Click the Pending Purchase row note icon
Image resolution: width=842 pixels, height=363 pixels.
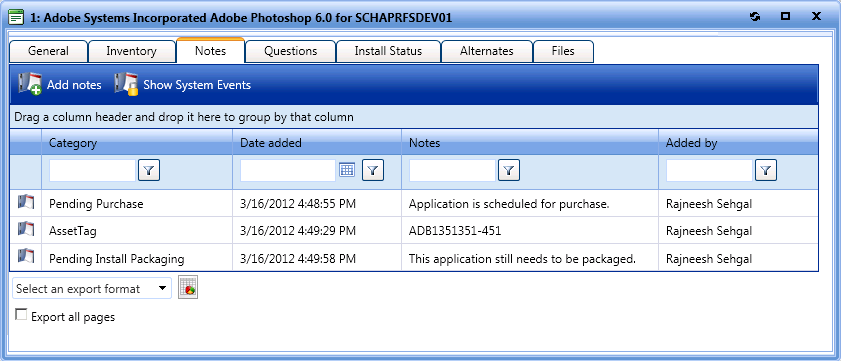26,203
